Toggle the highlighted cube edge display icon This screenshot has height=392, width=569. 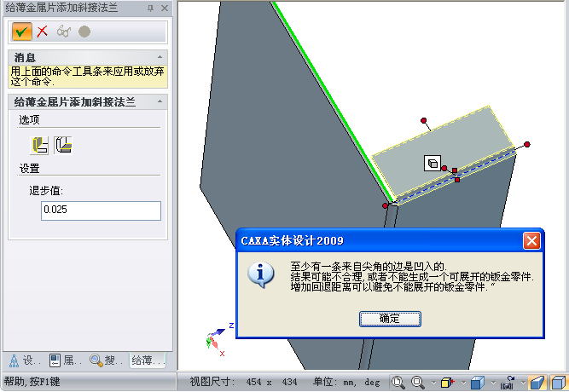[x=559, y=383]
